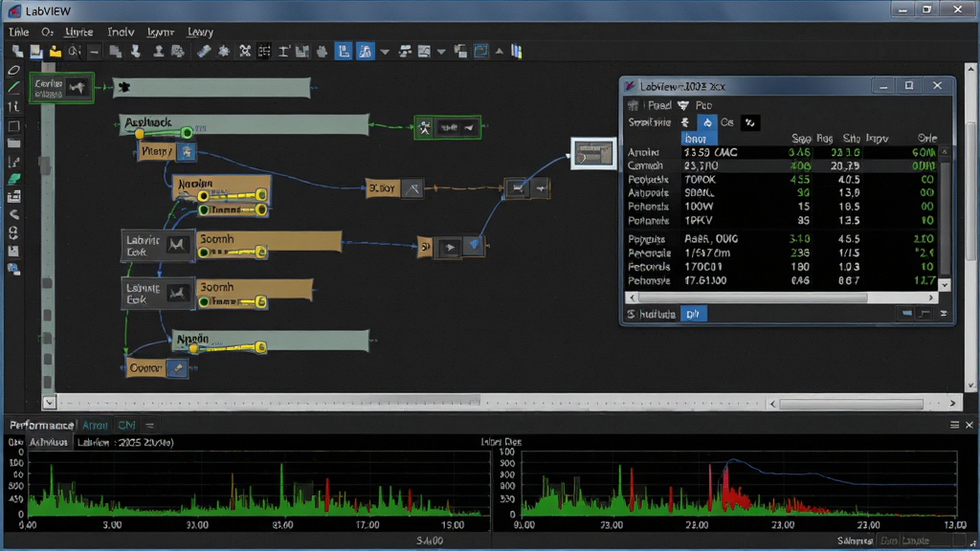Click the preview thumbnail node near dialog
980x551 pixels.
click(x=592, y=153)
